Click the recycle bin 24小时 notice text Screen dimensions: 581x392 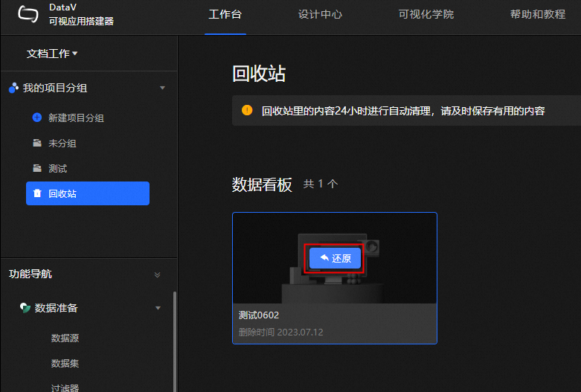coord(403,111)
